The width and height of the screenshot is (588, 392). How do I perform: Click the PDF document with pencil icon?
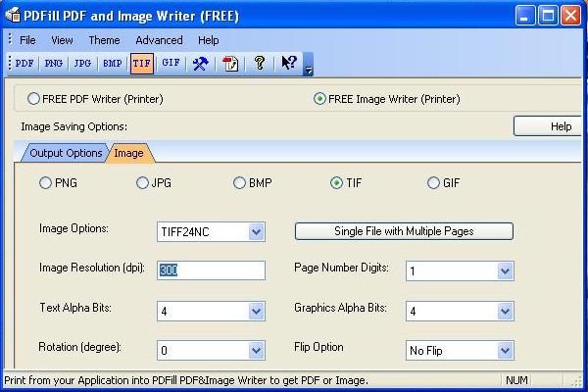(230, 64)
